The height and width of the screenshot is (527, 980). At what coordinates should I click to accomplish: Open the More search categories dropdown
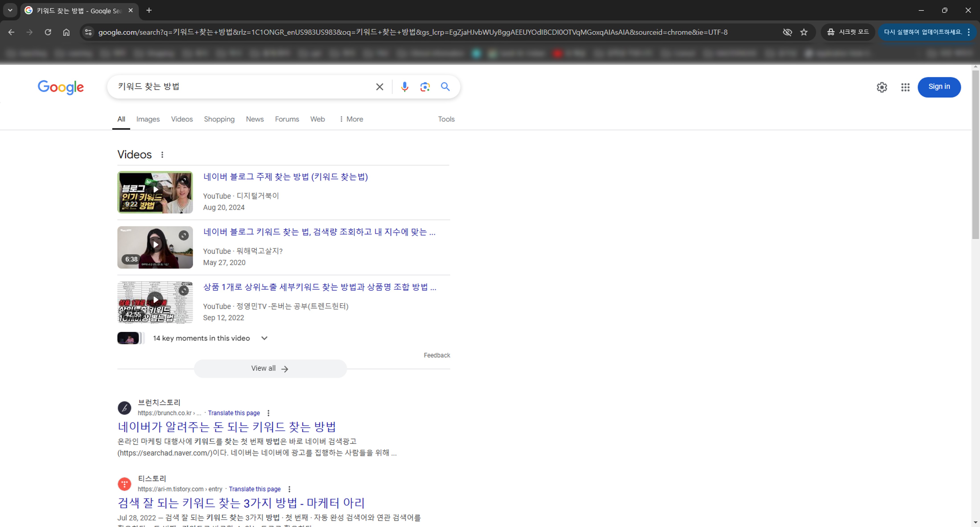coord(351,119)
